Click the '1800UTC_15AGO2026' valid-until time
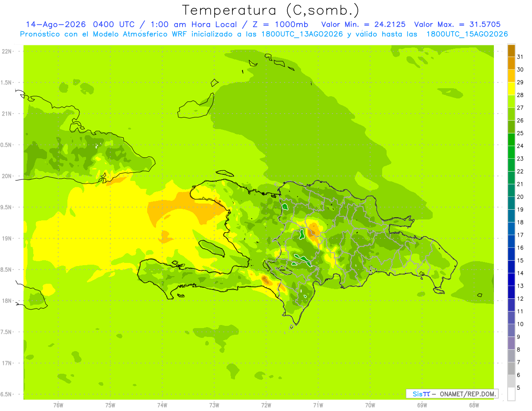Image resolution: width=532 pixels, height=411 pixels. [467, 34]
